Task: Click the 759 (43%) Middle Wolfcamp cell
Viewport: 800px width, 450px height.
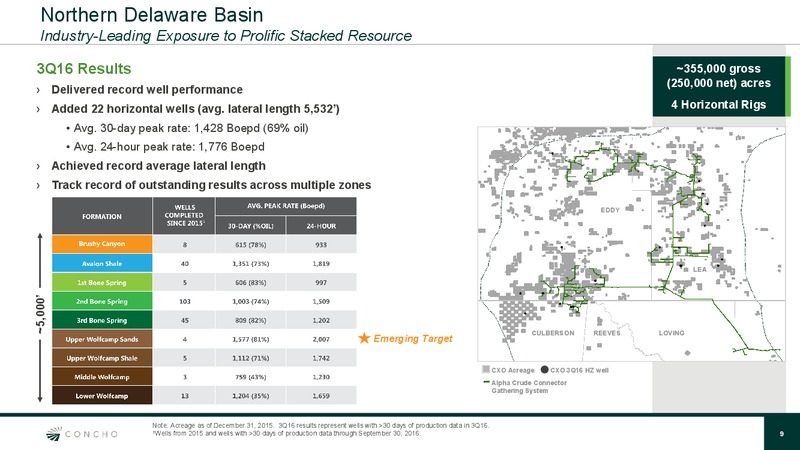Action: 251,377
